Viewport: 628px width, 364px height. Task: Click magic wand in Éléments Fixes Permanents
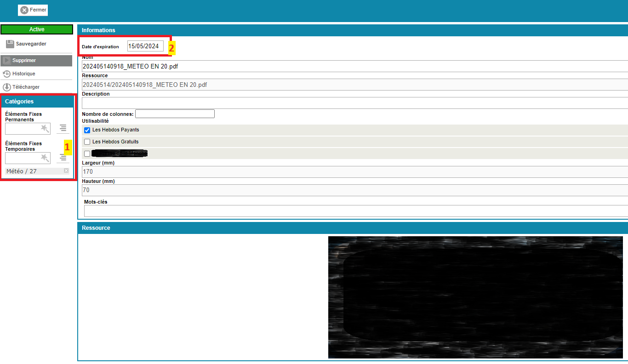point(45,128)
